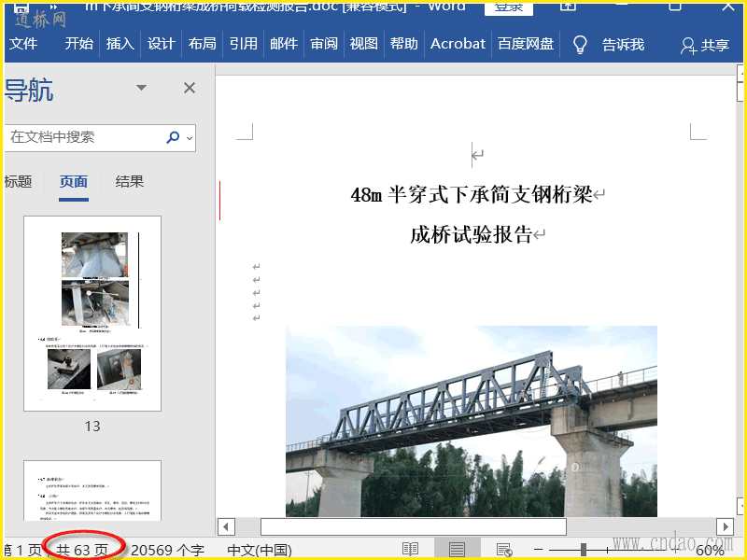The height and width of the screenshot is (560, 747).
Task: Switch to Web Layout view icon
Action: click(503, 549)
